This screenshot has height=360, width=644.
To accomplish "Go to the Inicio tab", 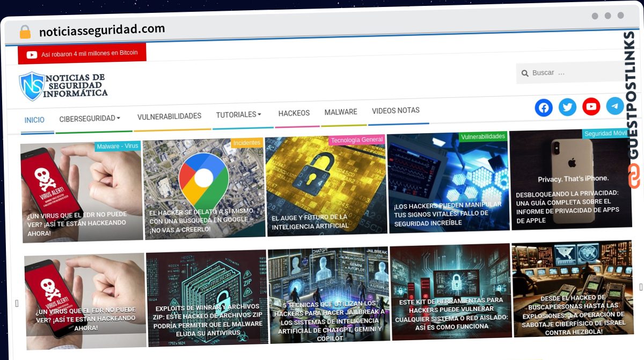I will pyautogui.click(x=34, y=120).
